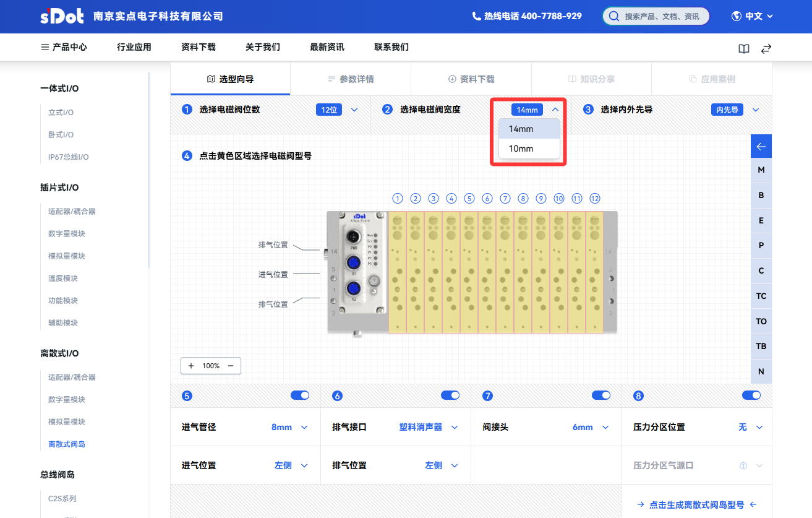Open the 行业应用 menu item
This screenshot has width=812, height=518.
134,47
